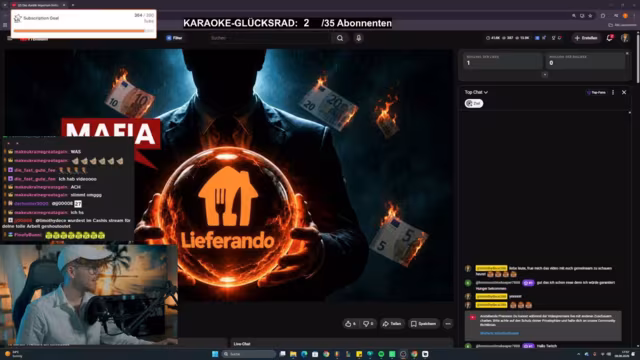Viewport: 640px width, 360px height.
Task: Select the Ziel chip in chat
Action: point(473,104)
